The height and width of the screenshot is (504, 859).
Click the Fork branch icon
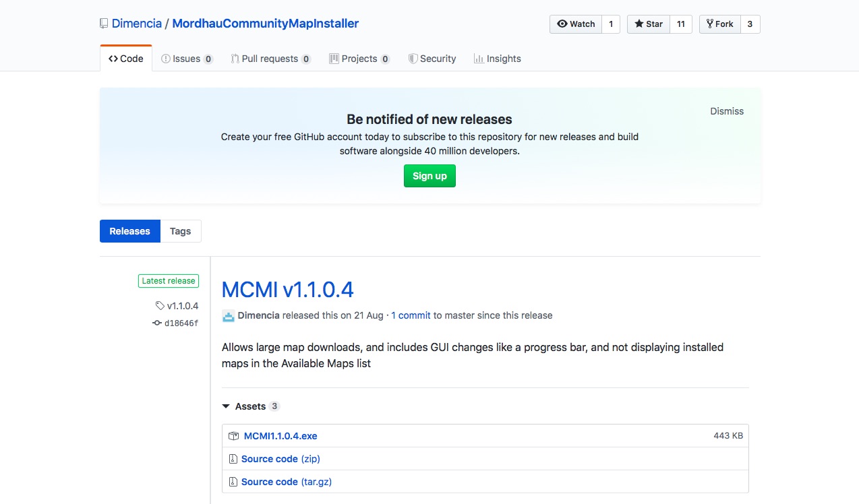710,24
